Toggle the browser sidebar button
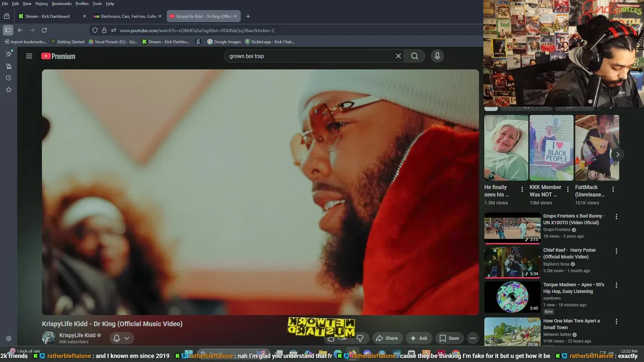The image size is (644, 362). pos(8,30)
